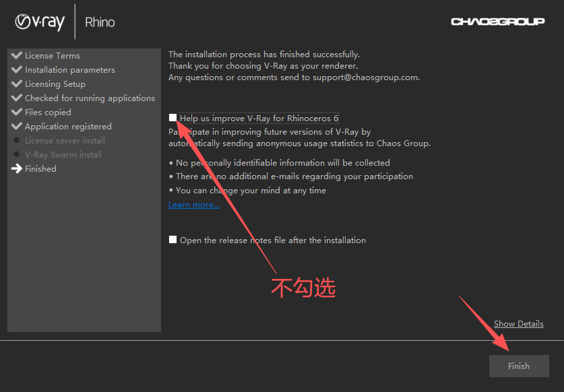Click 'Thank you for choosing V-Ray' text
564x392 pixels.
click(x=263, y=66)
